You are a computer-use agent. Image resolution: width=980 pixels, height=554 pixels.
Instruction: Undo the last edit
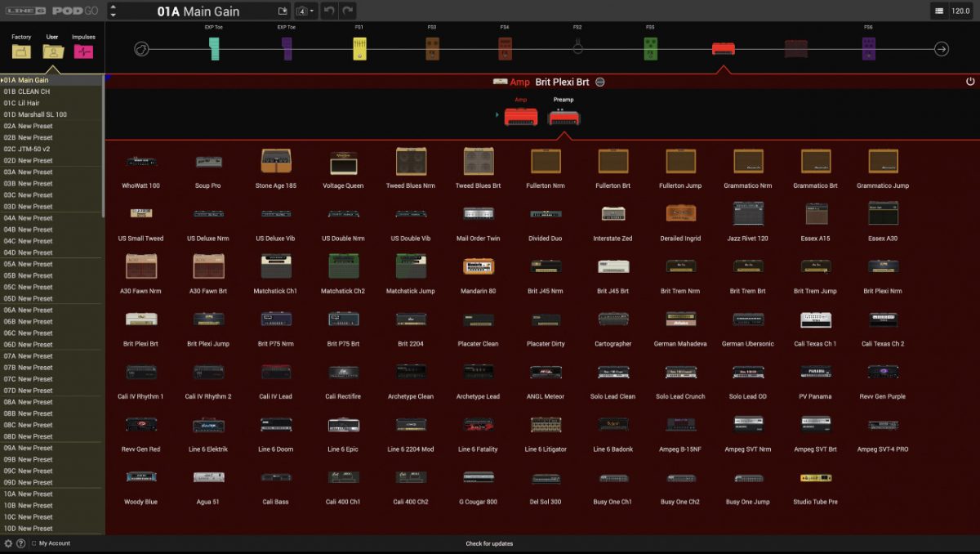coord(329,11)
